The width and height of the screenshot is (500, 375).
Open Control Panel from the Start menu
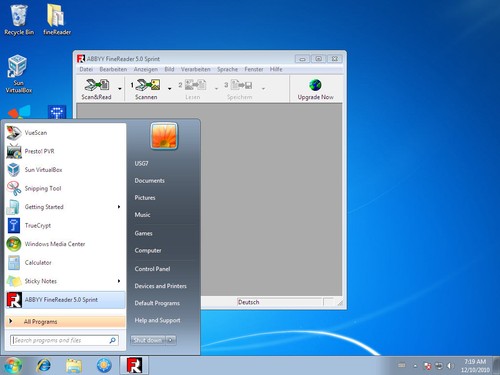tap(152, 269)
